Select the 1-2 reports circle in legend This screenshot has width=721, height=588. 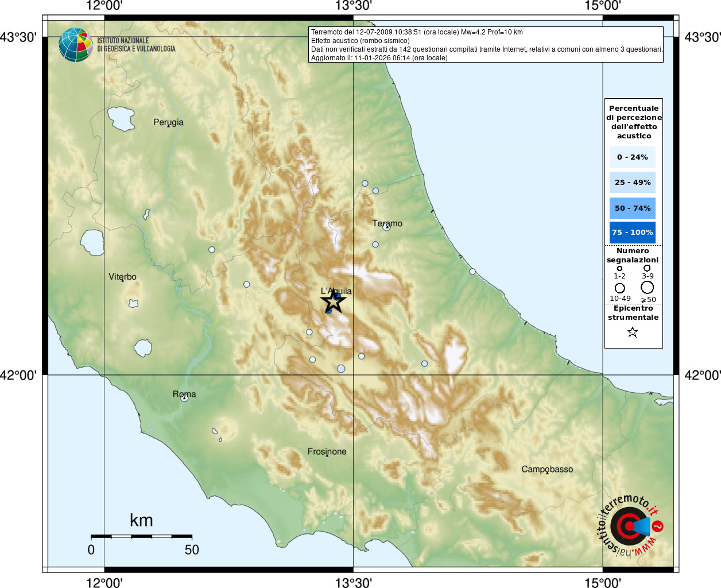tap(619, 268)
